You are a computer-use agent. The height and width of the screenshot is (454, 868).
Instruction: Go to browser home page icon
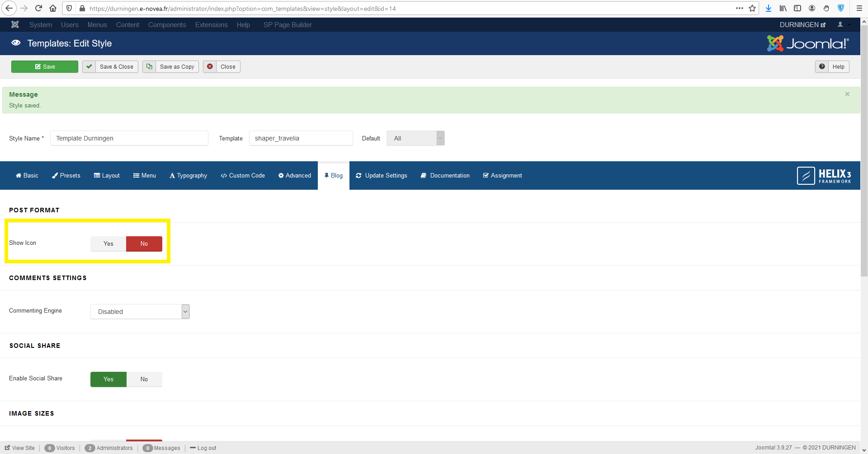(53, 8)
